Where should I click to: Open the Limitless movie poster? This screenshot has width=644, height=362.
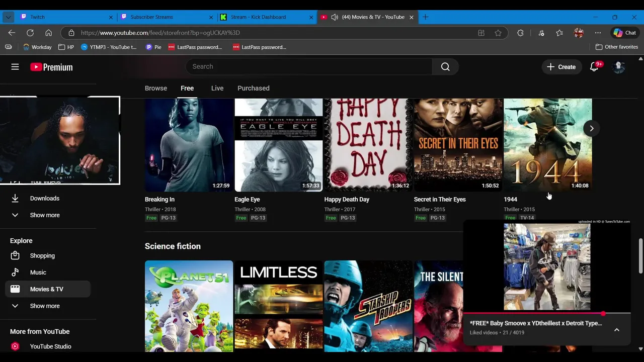278,306
